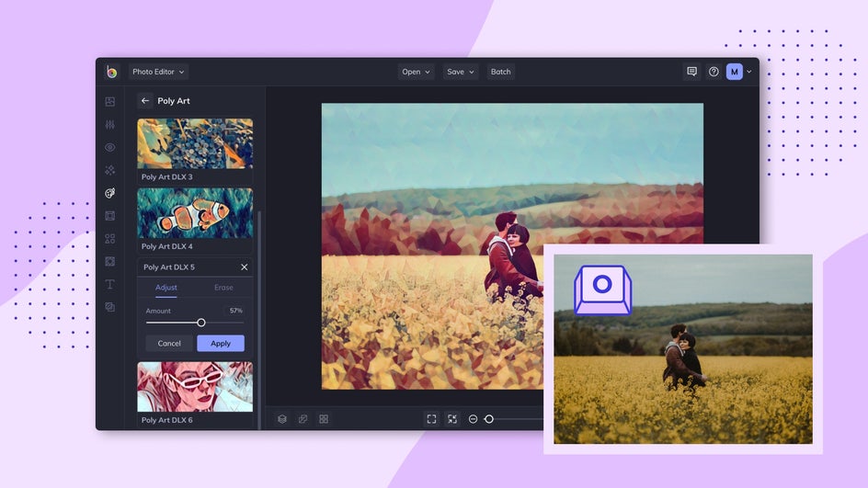Viewport: 868px width, 488px height.
Task: Open the Textures icon in sidebar
Action: click(x=110, y=307)
